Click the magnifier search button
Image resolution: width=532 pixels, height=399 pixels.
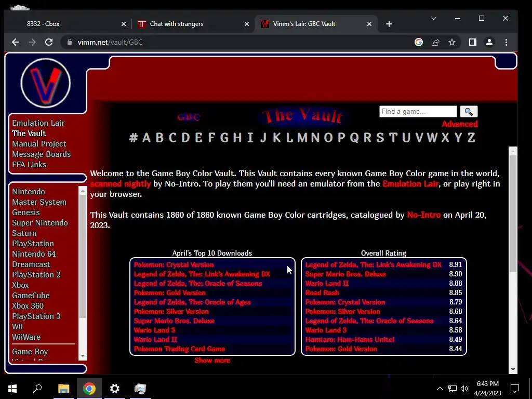469,111
